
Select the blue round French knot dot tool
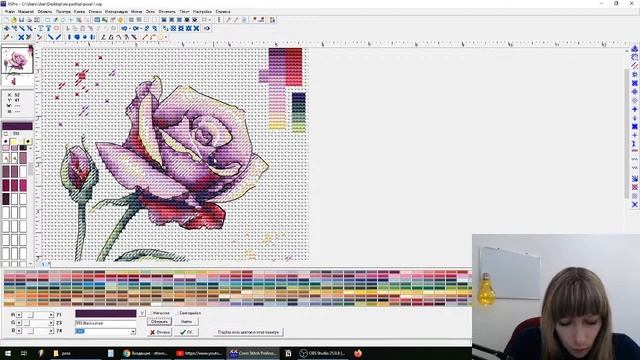click(x=85, y=37)
